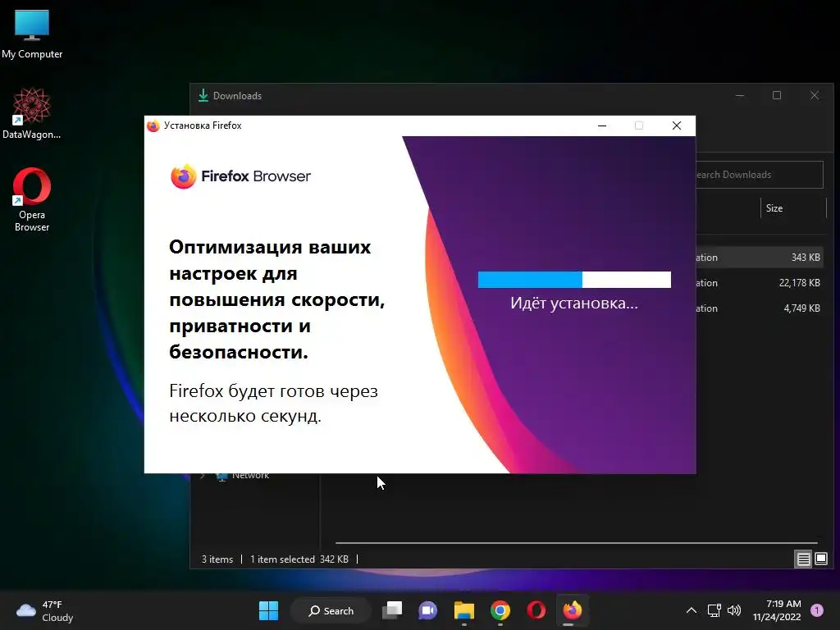Open My Computer desktop icon
Image resolution: width=840 pixels, height=630 pixels.
32,34
